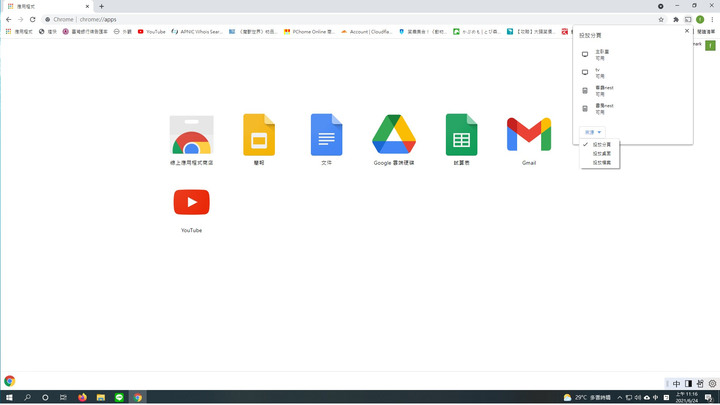The width and height of the screenshot is (720, 405).
Task: Open File Explorer from the taskbar
Action: point(101,397)
